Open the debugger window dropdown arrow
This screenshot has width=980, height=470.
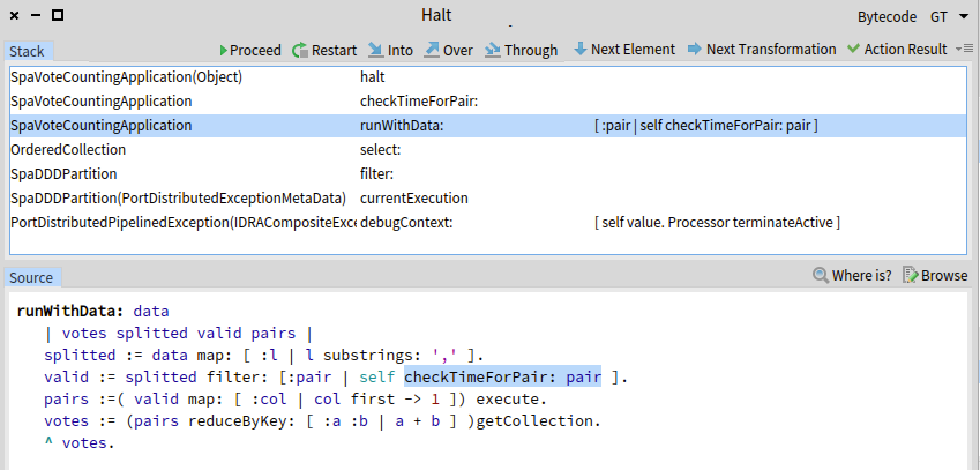(963, 16)
